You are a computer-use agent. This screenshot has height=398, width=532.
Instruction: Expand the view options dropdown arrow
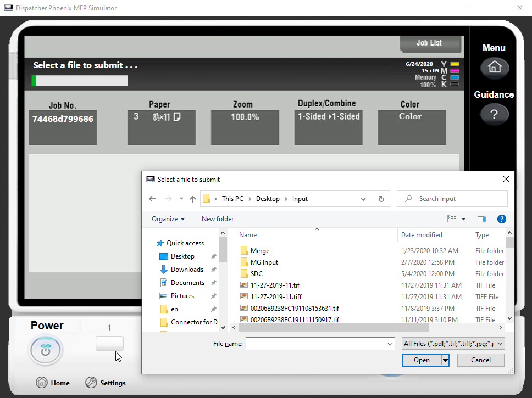point(463,219)
